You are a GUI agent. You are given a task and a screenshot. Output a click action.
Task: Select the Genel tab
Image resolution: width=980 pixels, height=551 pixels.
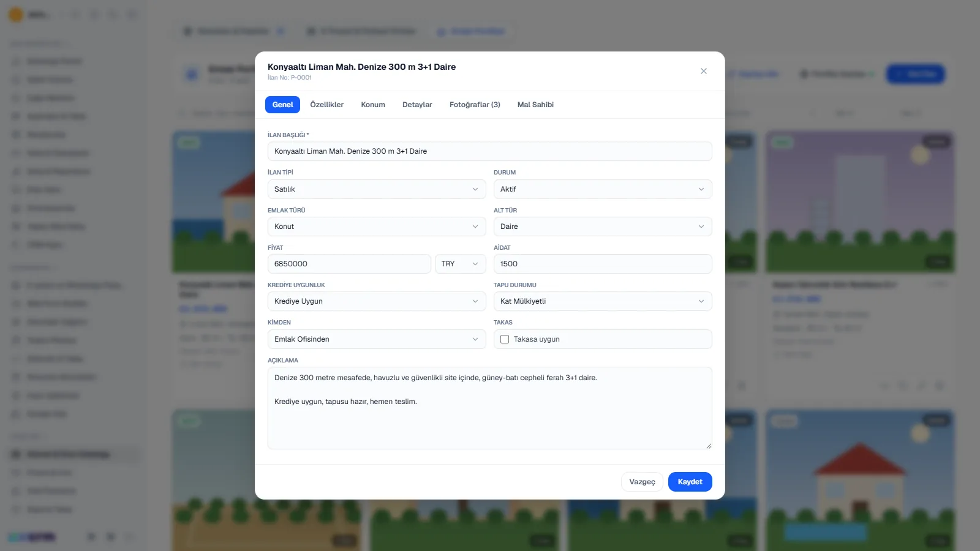[282, 105]
